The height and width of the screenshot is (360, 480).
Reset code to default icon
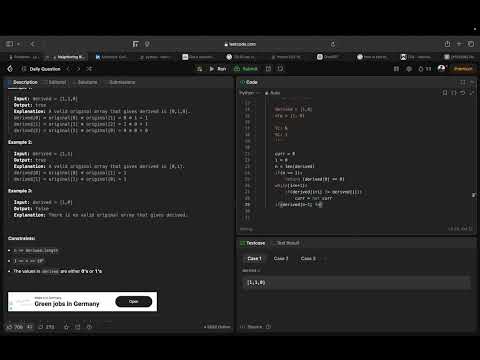pos(463,93)
